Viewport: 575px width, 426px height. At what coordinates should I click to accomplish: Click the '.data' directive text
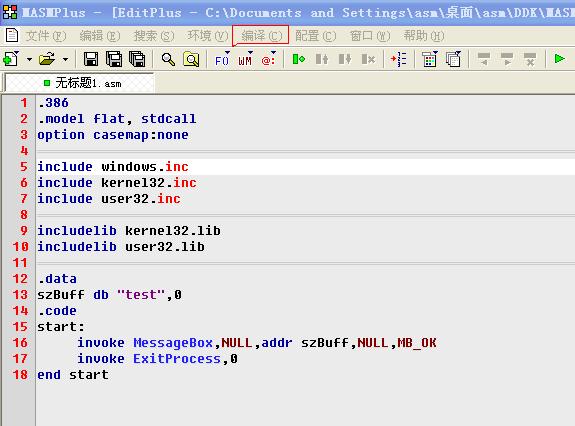(x=57, y=279)
